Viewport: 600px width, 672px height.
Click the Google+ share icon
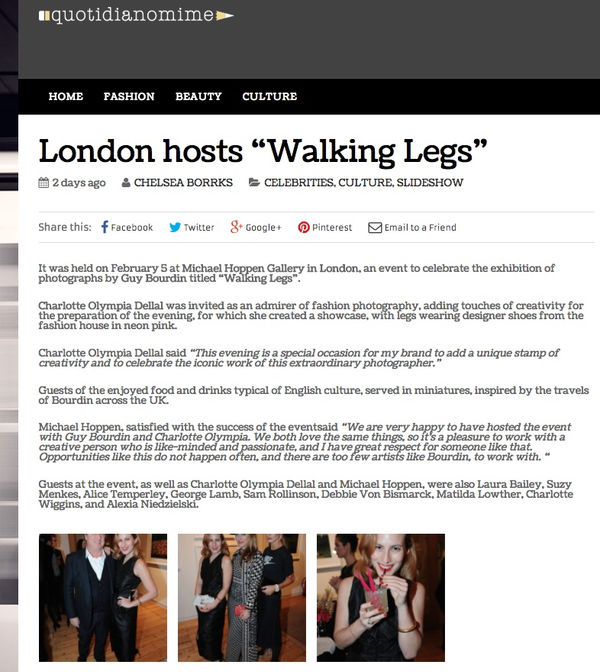point(236,227)
